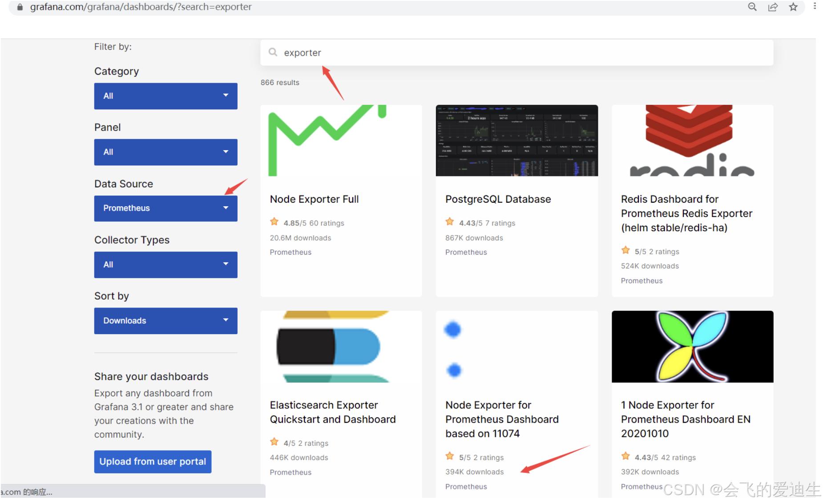Click 524K downloads text

[x=650, y=266]
